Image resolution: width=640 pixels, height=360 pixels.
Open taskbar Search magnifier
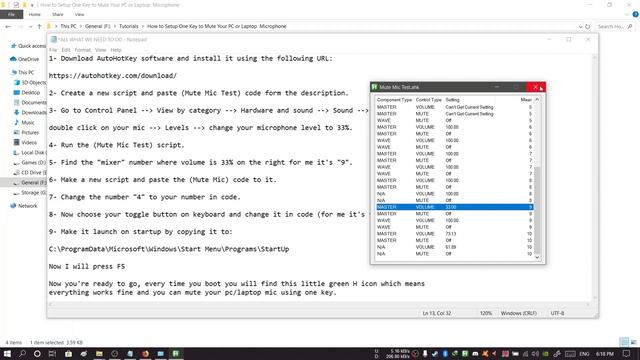pyautogui.click(x=22, y=353)
